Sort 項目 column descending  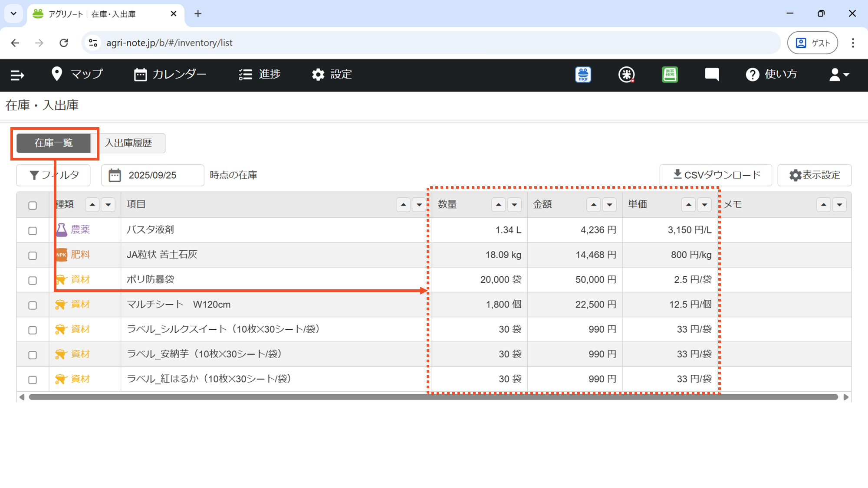419,205
